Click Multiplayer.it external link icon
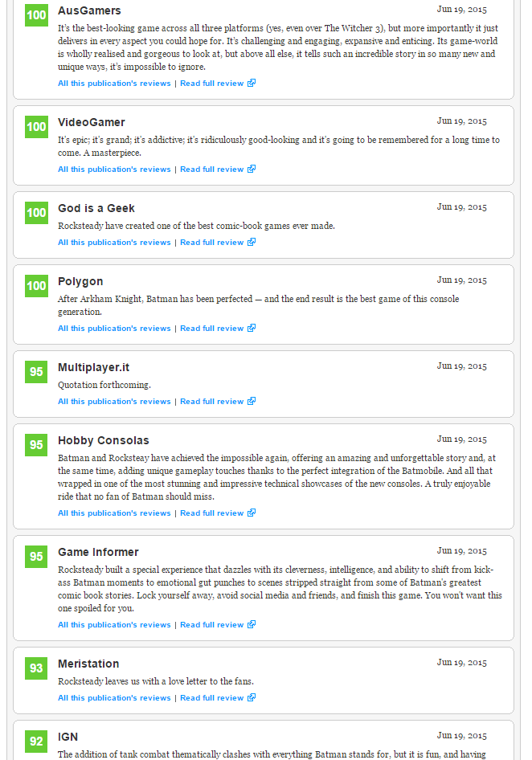 click(252, 402)
